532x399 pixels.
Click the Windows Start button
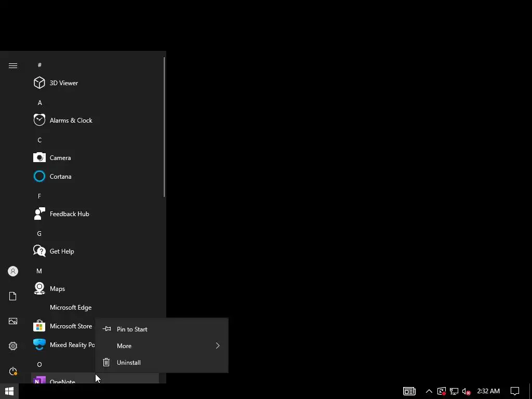(9, 391)
